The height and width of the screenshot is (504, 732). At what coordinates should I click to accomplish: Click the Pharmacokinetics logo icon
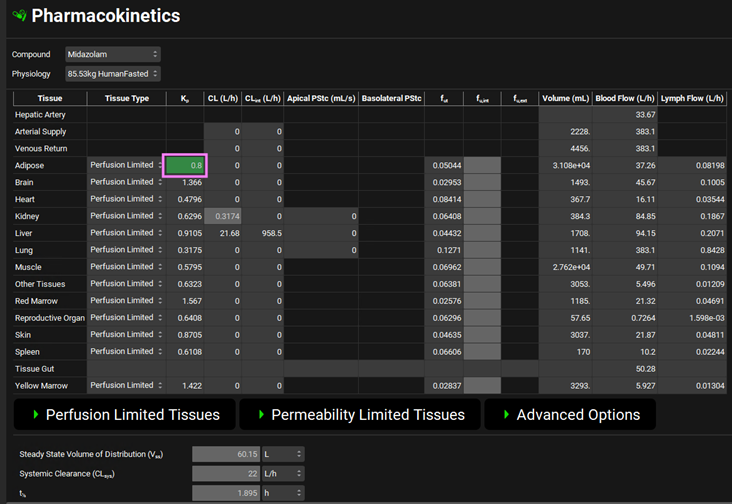(18, 16)
